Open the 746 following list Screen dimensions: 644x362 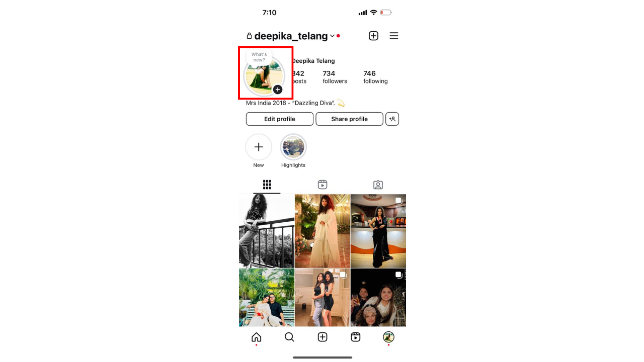375,77
